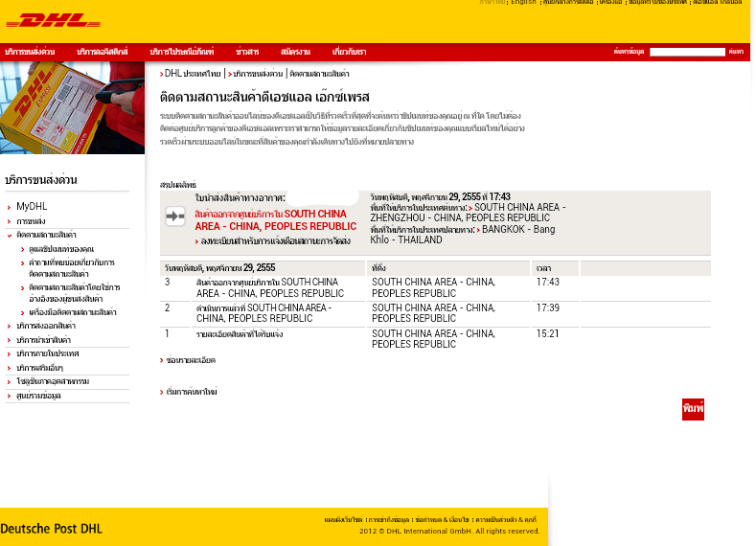Open tracking by shipper reference in the sidebar
This screenshot has height=546, width=756.
click(x=74, y=293)
